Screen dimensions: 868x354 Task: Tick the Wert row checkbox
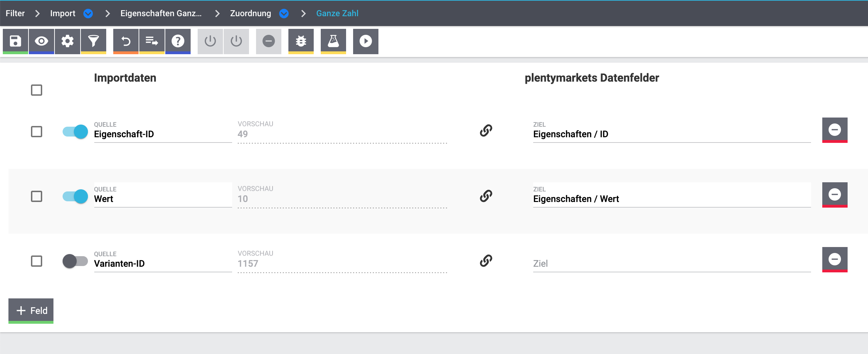click(37, 196)
